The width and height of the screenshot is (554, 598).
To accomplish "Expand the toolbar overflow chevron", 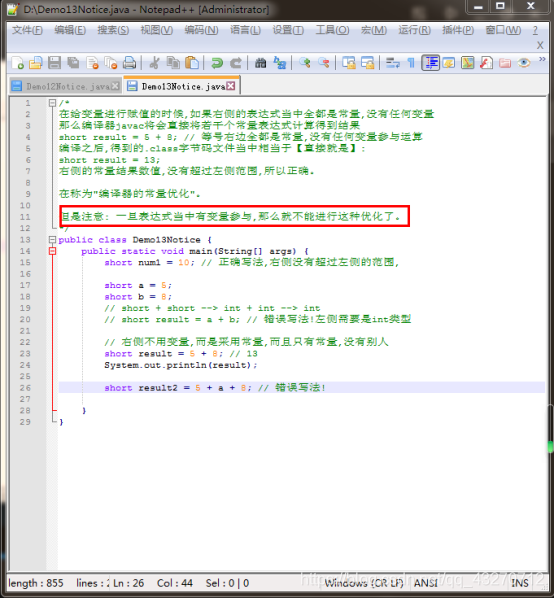I will pos(542,59).
